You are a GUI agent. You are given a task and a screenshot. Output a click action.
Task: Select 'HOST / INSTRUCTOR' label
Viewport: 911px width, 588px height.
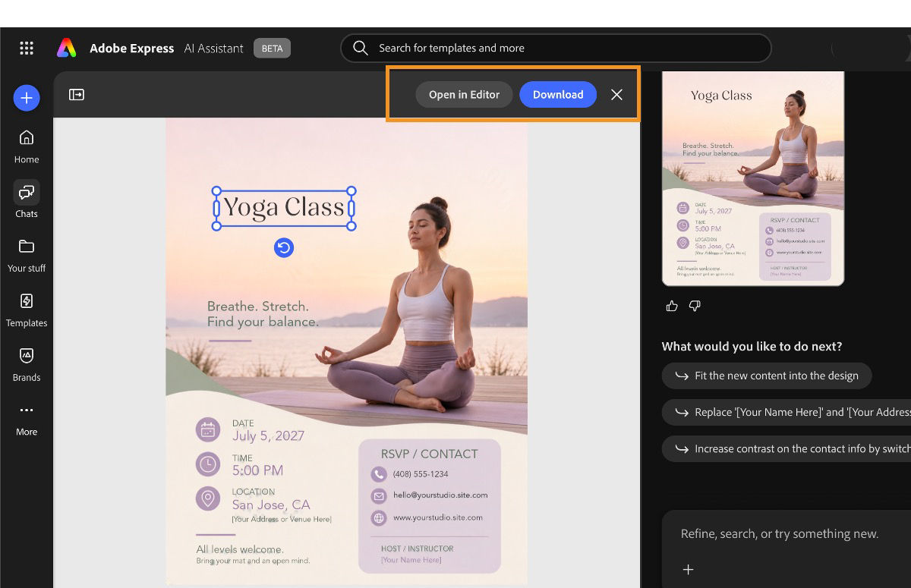click(417, 549)
